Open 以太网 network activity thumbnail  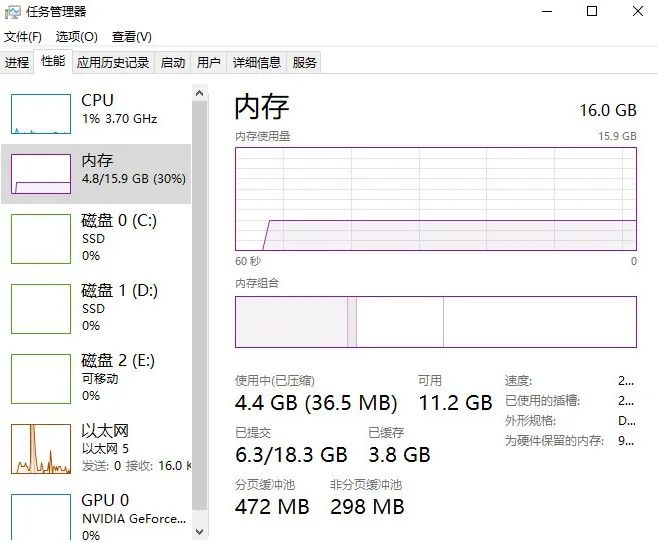tap(41, 448)
